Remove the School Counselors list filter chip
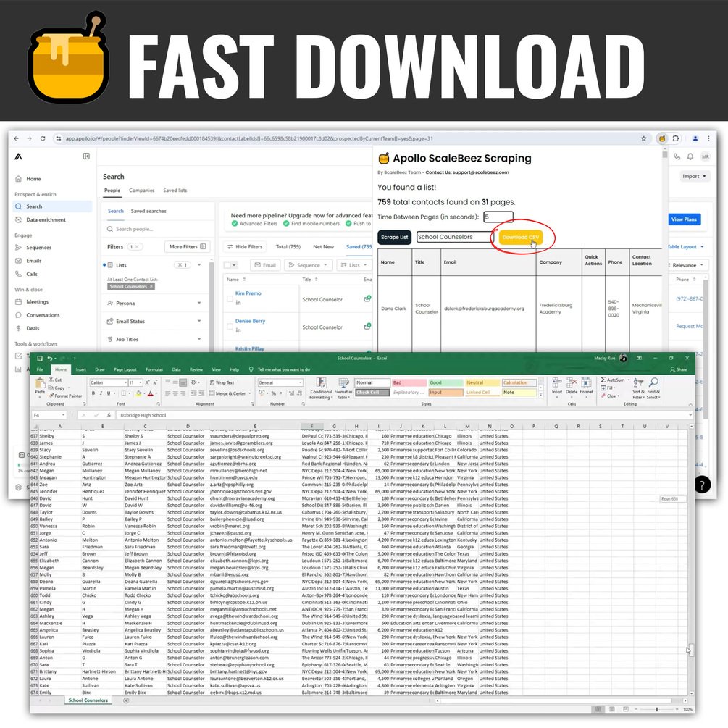The image size is (728, 728). click(x=151, y=286)
